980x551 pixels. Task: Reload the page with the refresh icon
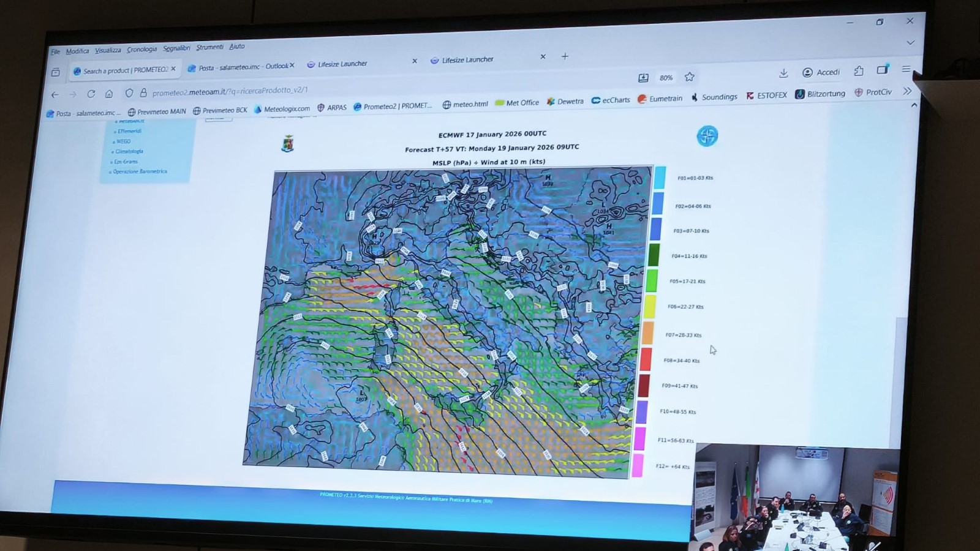pos(91,94)
